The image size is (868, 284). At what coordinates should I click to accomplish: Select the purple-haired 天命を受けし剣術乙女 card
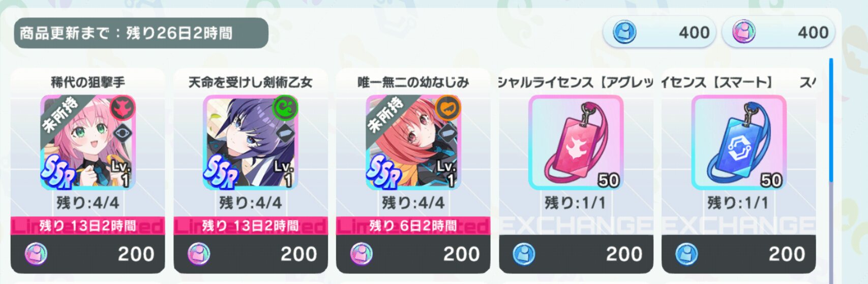click(x=251, y=142)
